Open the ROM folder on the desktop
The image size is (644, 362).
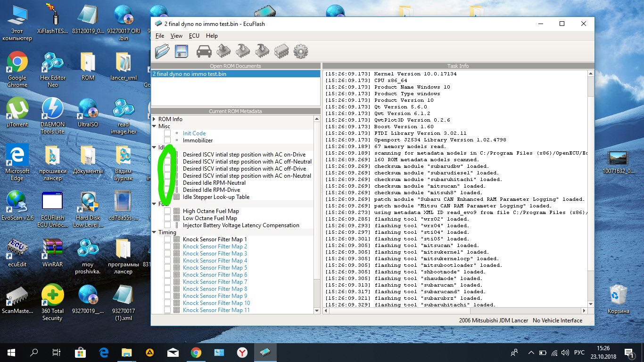click(88, 66)
